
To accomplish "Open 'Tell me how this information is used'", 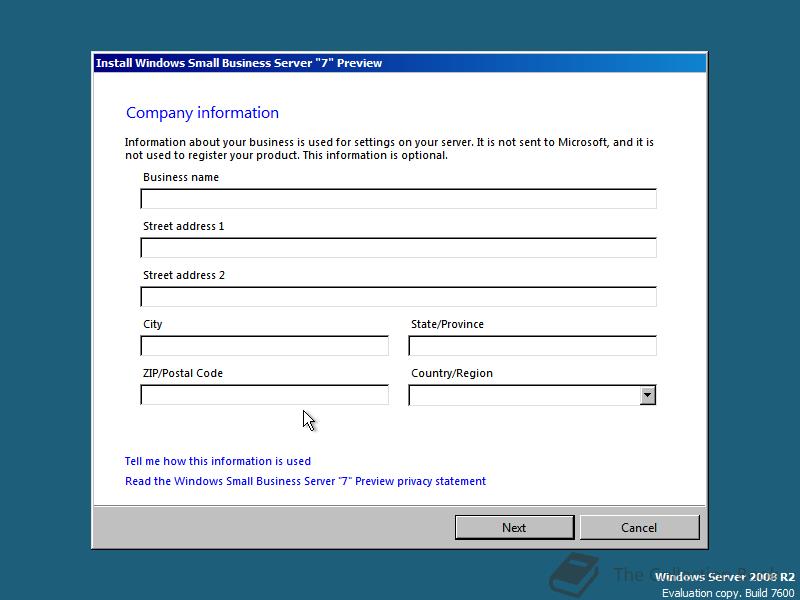I will tap(218, 461).
